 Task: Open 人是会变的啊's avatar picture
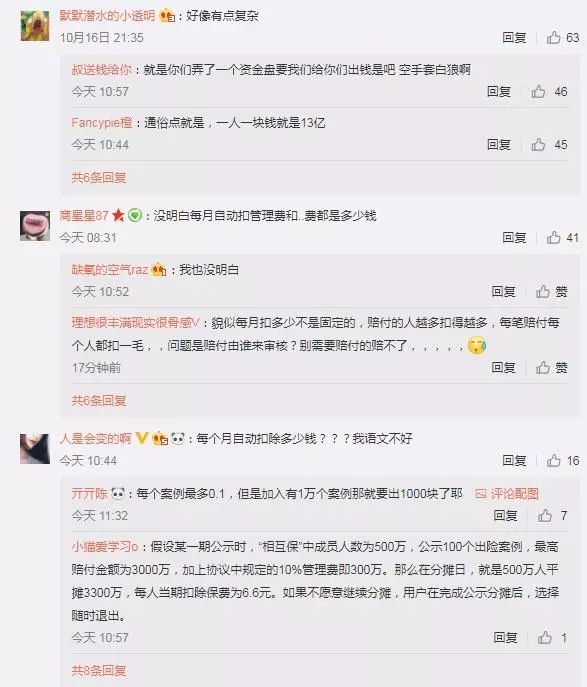click(x=35, y=449)
